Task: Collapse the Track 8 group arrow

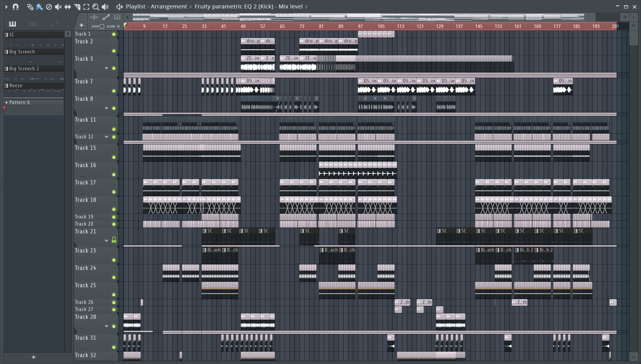Action: pos(106,108)
